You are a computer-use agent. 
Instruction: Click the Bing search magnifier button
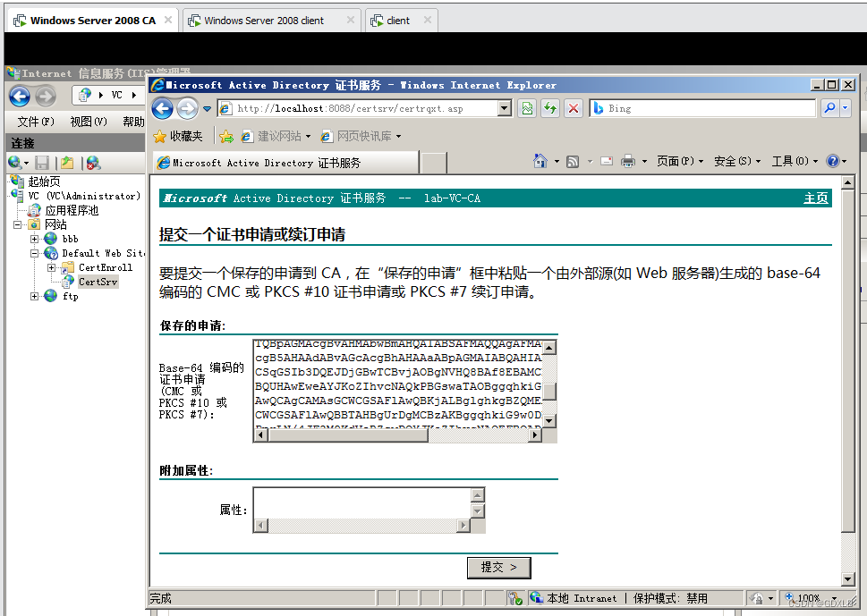829,108
